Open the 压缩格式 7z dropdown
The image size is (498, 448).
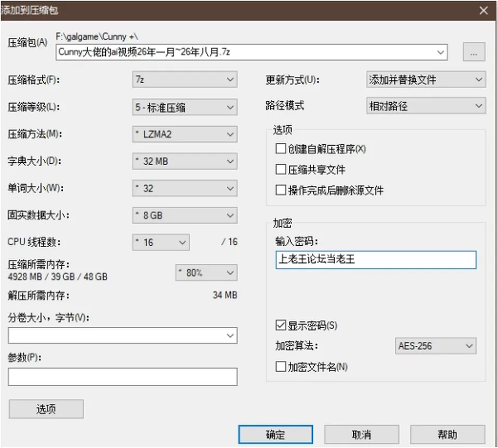pos(185,79)
